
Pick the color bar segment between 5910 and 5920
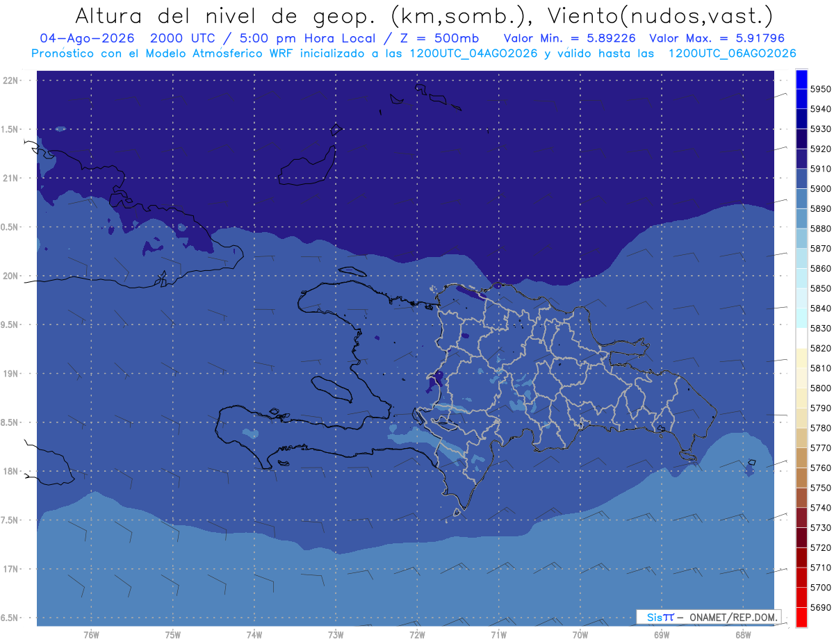pyautogui.click(x=801, y=159)
